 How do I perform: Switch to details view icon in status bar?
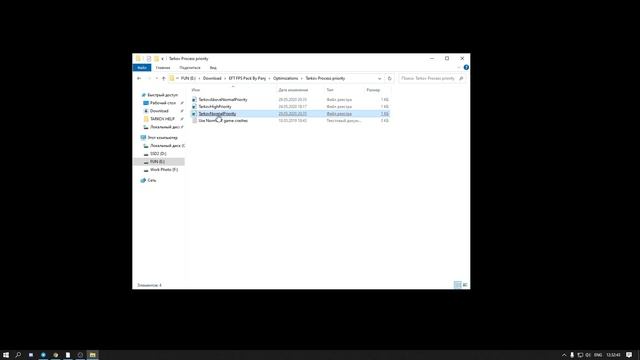[458, 285]
